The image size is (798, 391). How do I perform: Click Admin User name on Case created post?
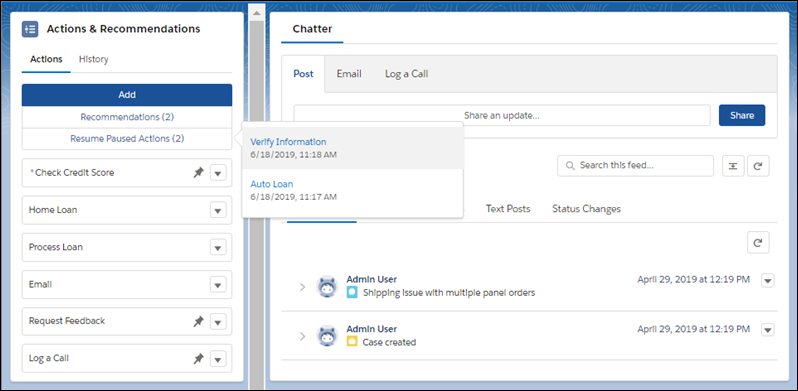click(x=372, y=329)
